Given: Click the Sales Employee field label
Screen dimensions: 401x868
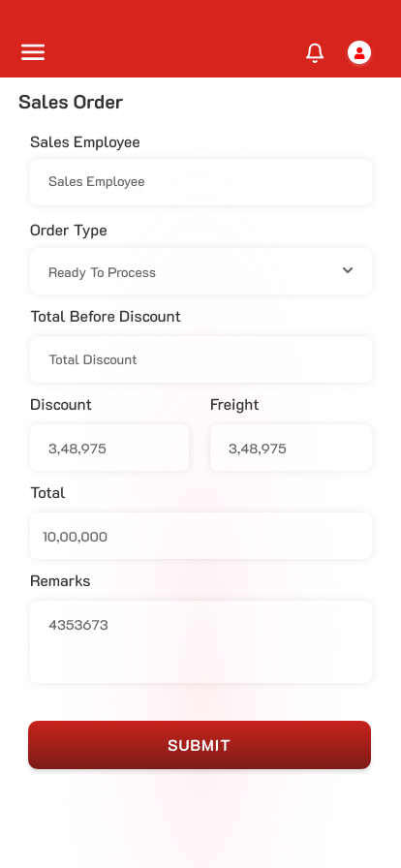Looking at the screenshot, I should point(84,142).
